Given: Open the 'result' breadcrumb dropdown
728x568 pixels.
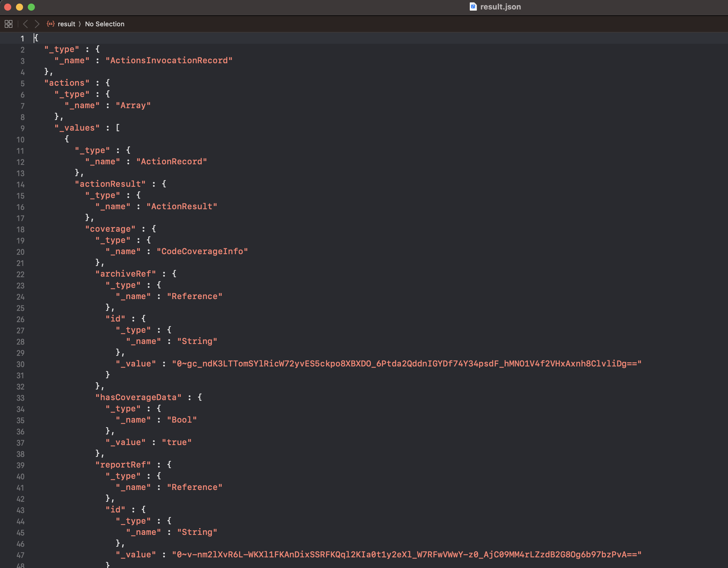Looking at the screenshot, I should tap(66, 24).
